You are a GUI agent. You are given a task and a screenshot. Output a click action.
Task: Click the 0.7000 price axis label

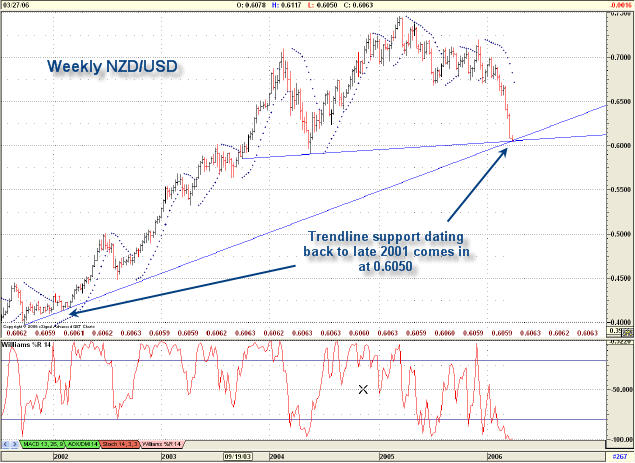click(620, 57)
